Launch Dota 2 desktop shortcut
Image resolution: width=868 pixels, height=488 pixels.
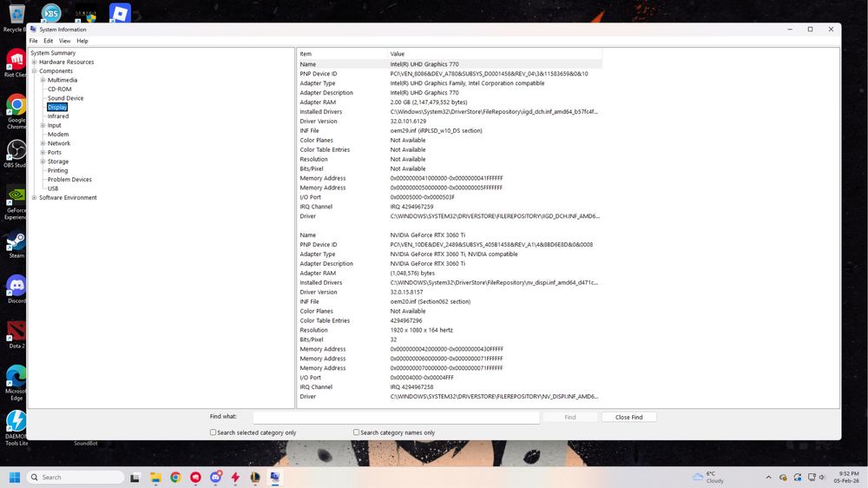(x=16, y=334)
